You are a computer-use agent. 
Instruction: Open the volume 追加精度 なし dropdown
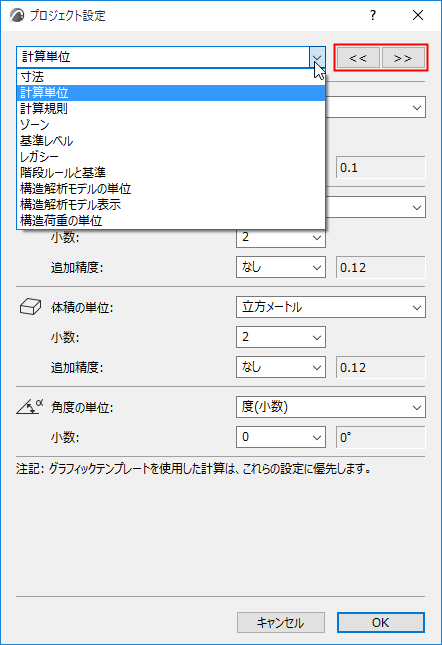pos(281,367)
